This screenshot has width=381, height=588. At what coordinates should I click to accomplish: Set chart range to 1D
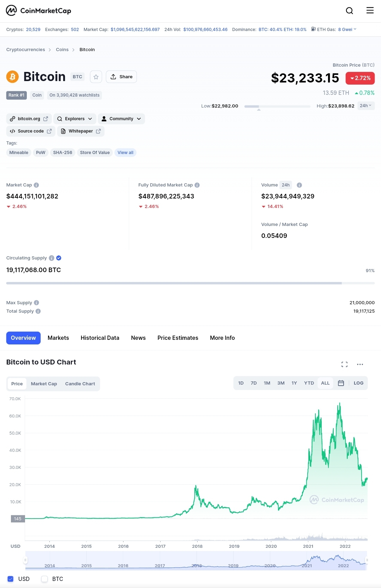(x=241, y=383)
